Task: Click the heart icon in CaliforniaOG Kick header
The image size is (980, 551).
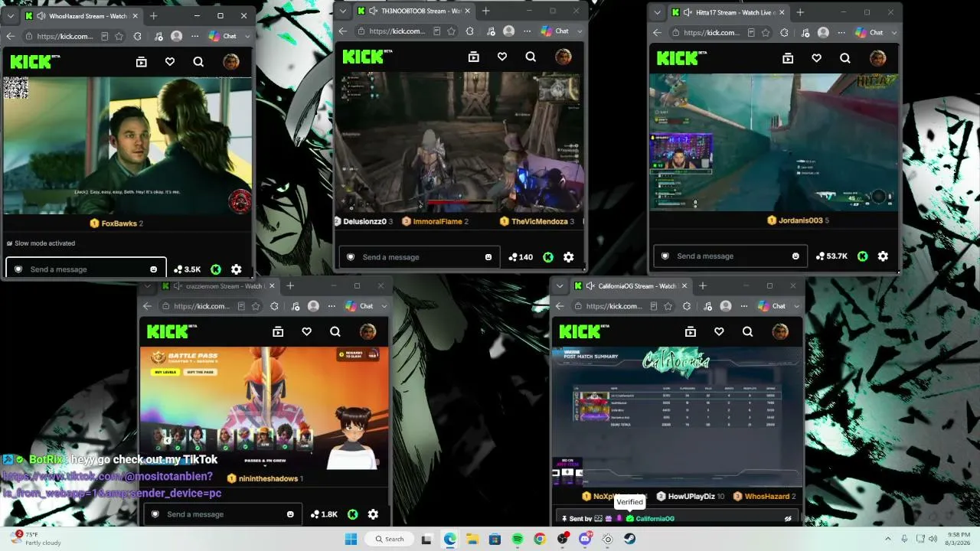Action: click(x=719, y=331)
